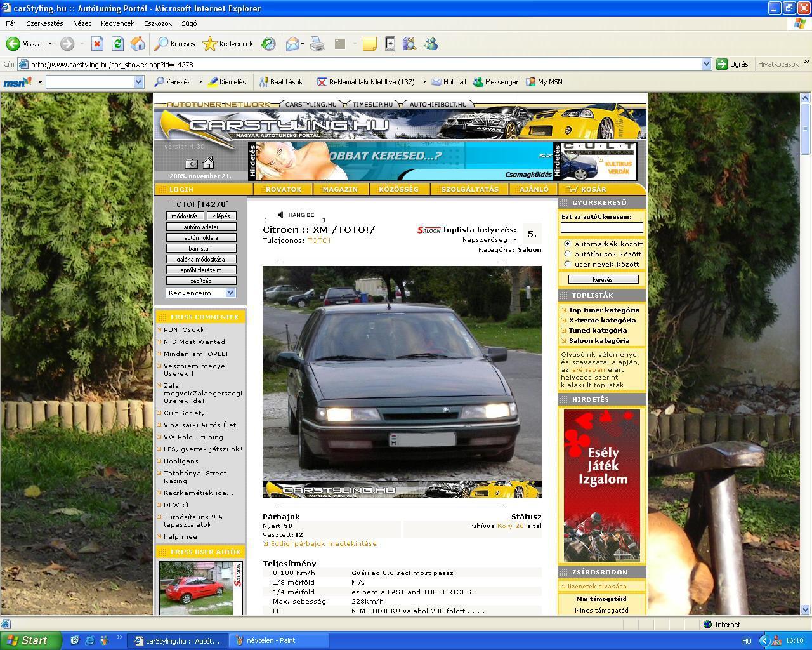Open the Top tuner kategória link
This screenshot has height=650, width=812.
pos(604,310)
